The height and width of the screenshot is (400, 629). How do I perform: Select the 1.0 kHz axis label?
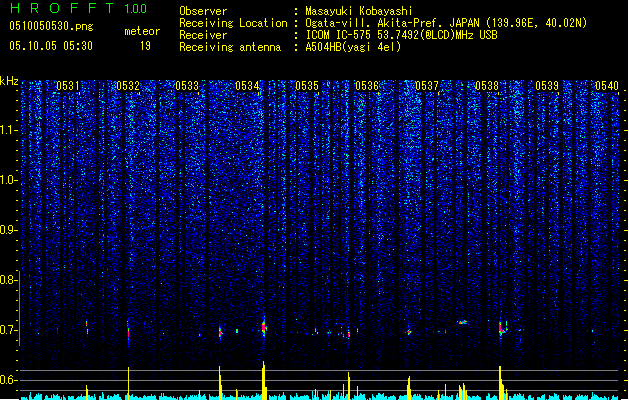pyautogui.click(x=9, y=180)
